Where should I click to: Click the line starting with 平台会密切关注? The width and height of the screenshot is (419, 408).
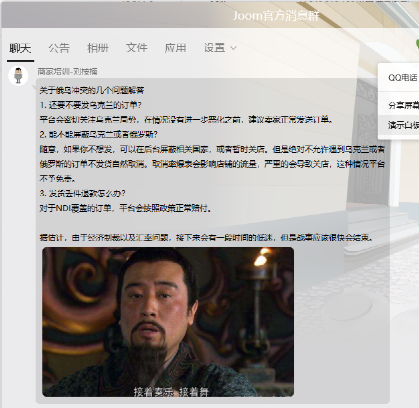[x=186, y=119]
